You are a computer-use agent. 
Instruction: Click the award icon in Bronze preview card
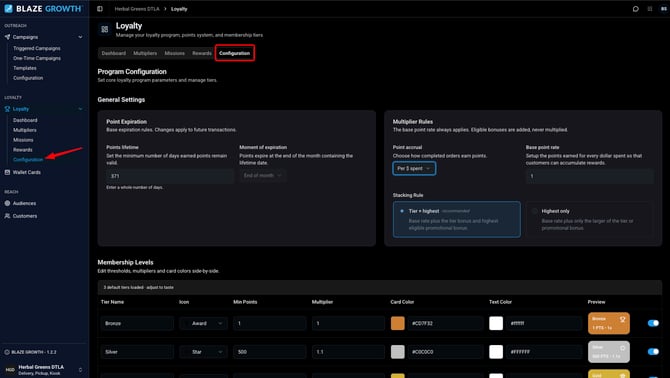click(x=623, y=319)
